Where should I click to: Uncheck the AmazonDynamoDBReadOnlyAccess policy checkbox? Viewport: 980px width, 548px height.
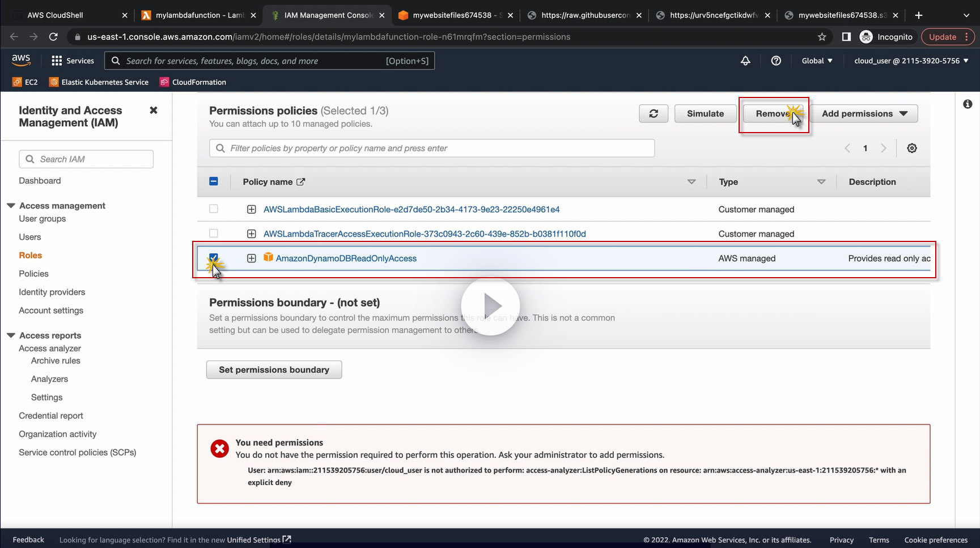[x=214, y=258]
